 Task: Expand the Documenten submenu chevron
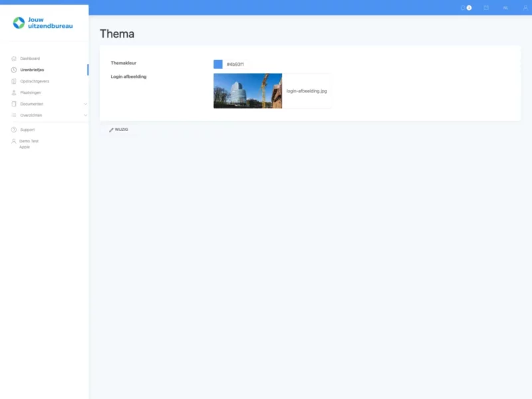(x=84, y=104)
